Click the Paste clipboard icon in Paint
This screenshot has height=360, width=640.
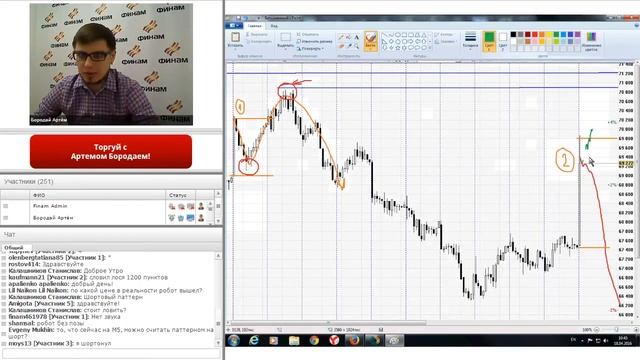pos(235,38)
